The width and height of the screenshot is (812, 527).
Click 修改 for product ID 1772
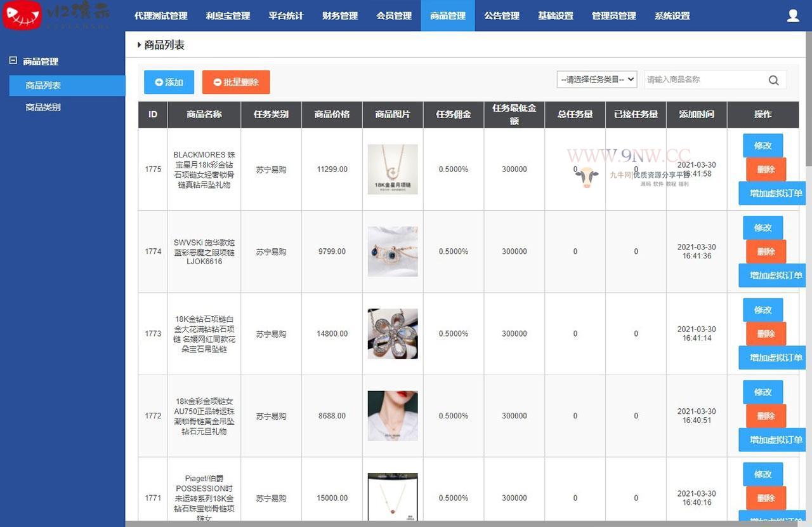coord(763,392)
